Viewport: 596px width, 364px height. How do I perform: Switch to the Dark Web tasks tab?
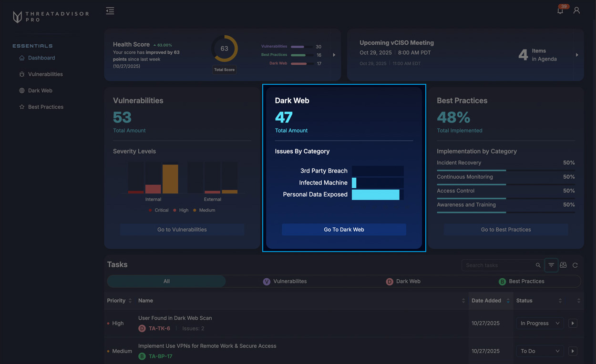403,282
